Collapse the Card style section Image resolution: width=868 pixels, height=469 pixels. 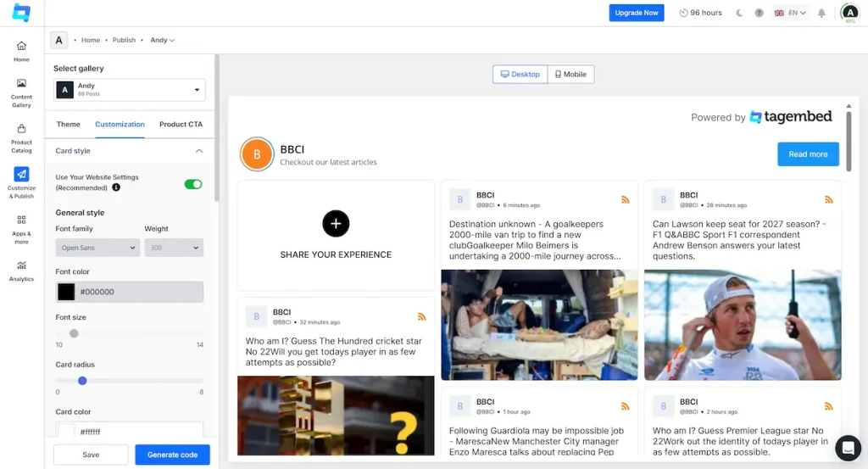pyautogui.click(x=198, y=151)
